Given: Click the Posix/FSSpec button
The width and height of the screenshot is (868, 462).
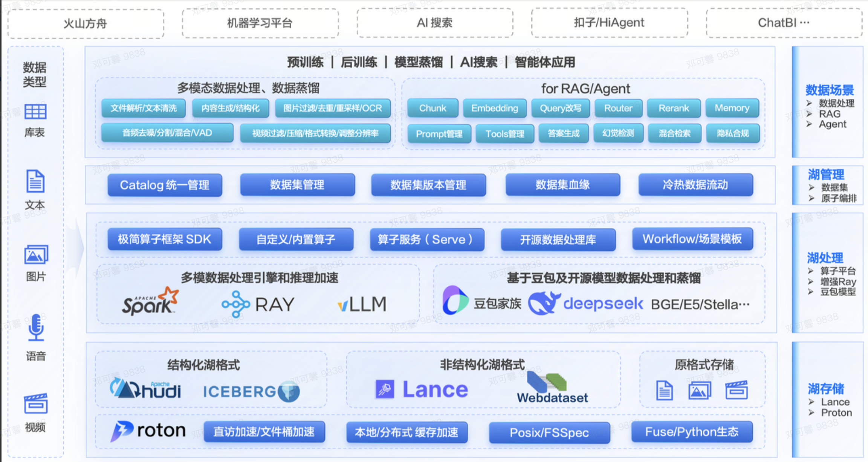Looking at the screenshot, I should click(549, 432).
